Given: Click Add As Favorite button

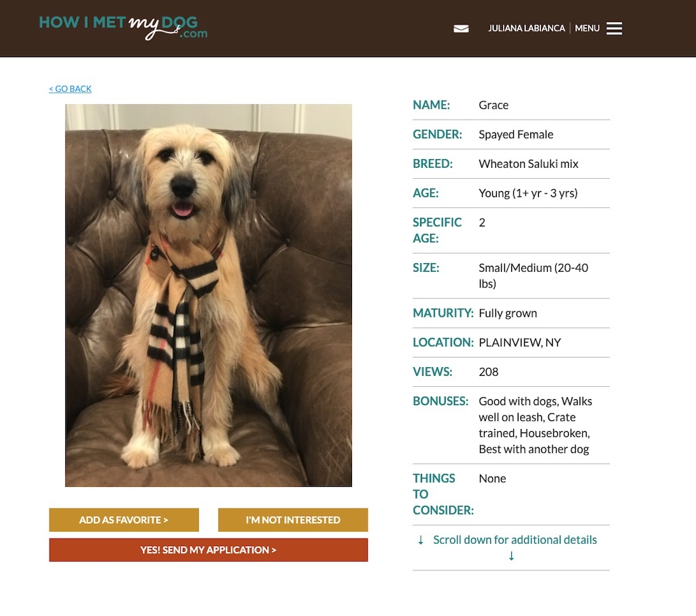Looking at the screenshot, I should pyautogui.click(x=124, y=519).
